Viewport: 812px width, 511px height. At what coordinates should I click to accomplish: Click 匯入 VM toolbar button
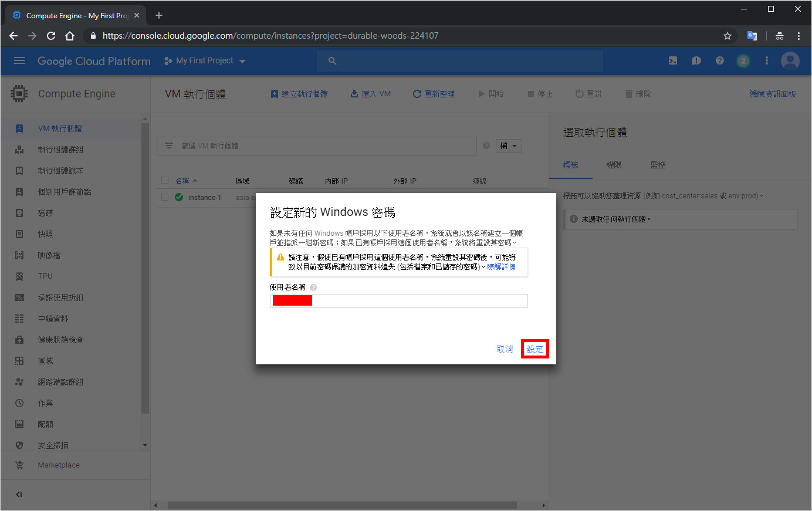pos(371,94)
